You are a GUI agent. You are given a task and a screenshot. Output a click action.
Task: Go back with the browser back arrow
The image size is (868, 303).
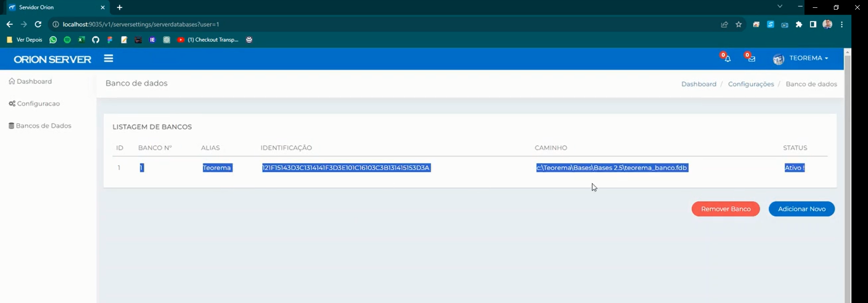(x=10, y=24)
